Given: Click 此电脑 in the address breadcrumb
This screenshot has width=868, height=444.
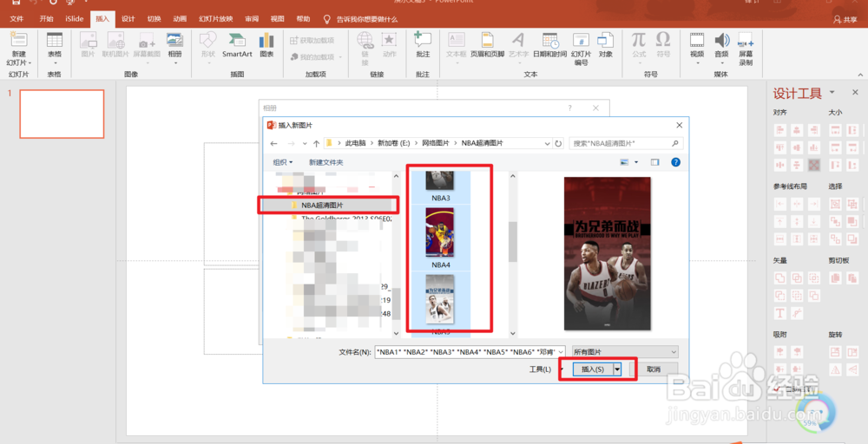Looking at the screenshot, I should 355,143.
